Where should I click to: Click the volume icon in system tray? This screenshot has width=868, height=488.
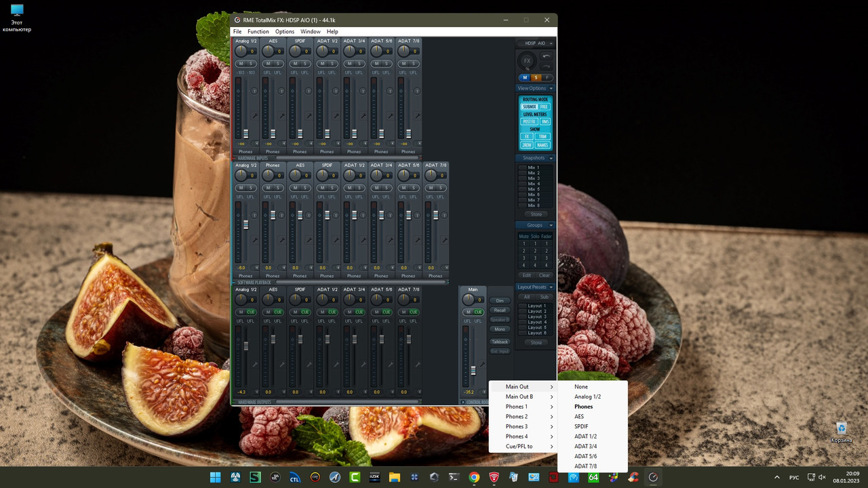pos(823,477)
